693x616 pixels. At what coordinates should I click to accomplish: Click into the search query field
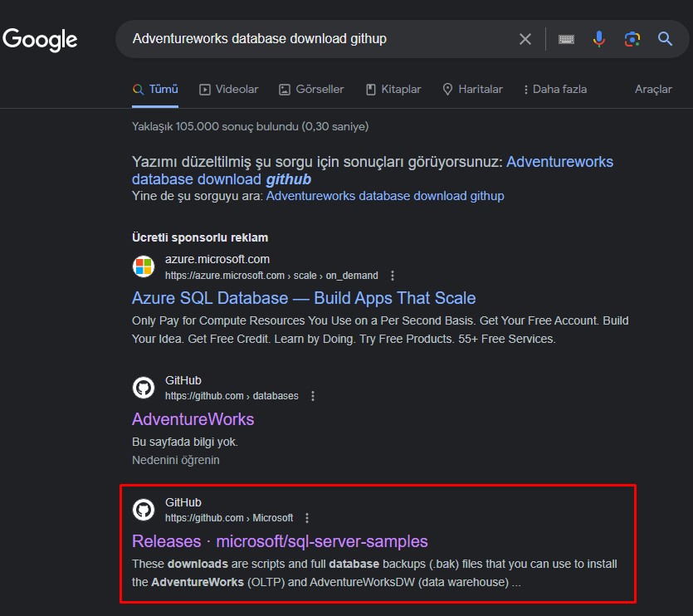tap(318, 39)
